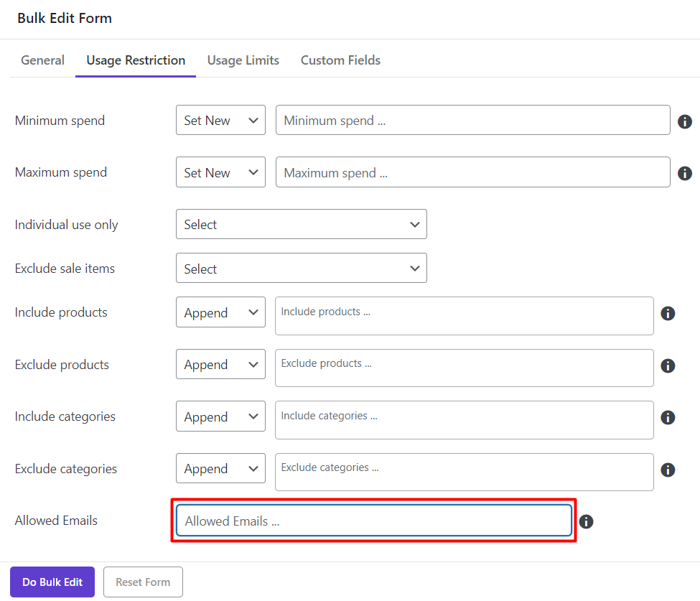This screenshot has height=601, width=700.
Task: Click info icon next to Include products
Action: click(668, 313)
